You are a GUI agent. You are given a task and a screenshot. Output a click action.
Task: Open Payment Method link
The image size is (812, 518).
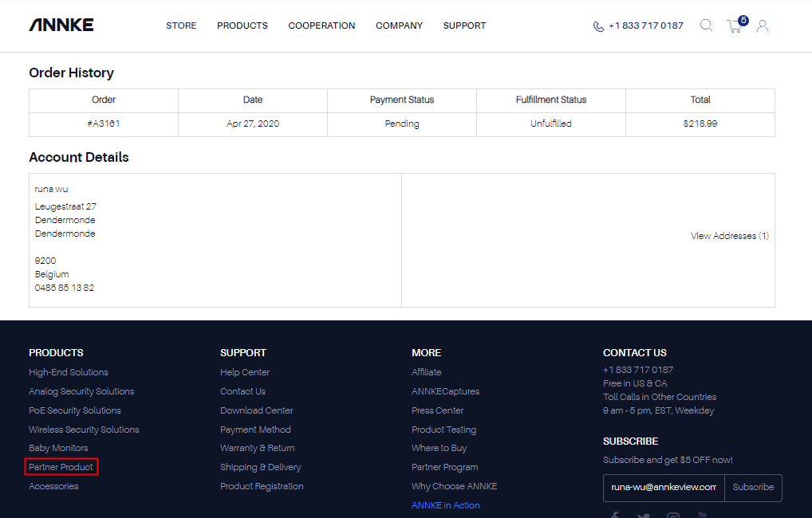255,430
